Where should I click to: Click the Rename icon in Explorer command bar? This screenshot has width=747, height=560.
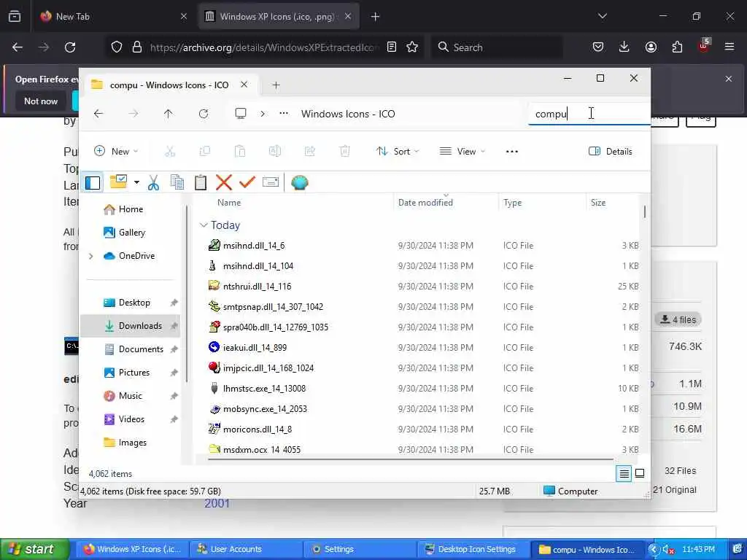(x=275, y=152)
